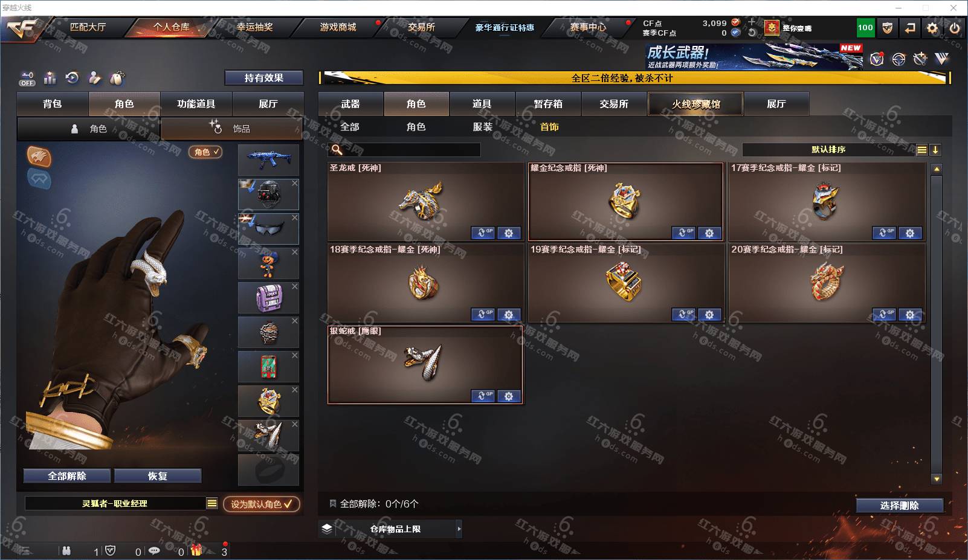Remove the sunglasses equipped item
This screenshot has height=560, width=968.
(x=295, y=217)
